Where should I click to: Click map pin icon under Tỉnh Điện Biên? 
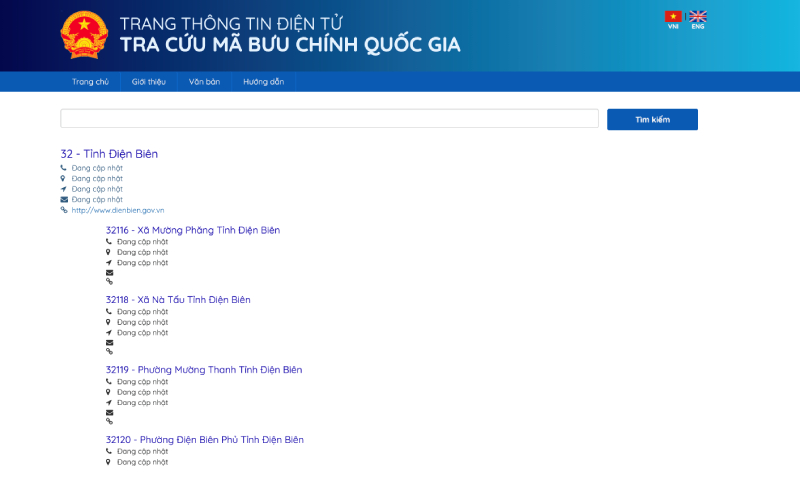pyautogui.click(x=63, y=179)
